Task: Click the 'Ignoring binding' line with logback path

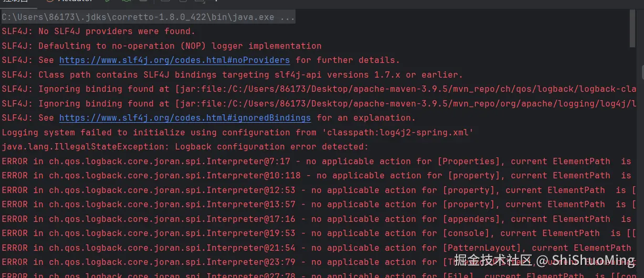Action: click(x=319, y=89)
